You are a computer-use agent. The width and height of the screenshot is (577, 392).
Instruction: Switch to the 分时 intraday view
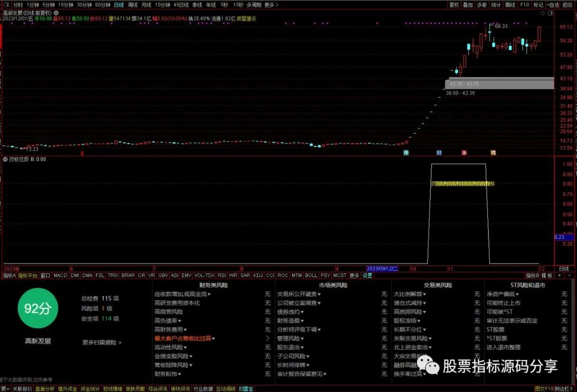click(x=18, y=5)
